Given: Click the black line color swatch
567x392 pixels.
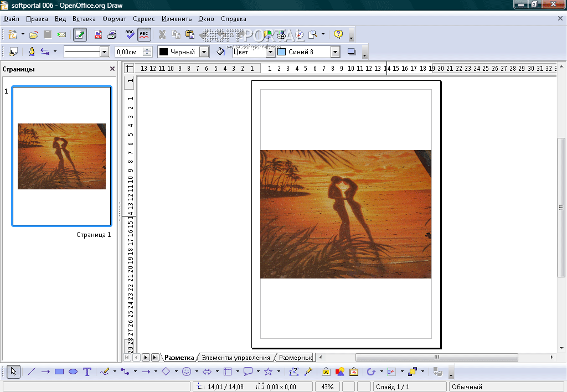Looking at the screenshot, I should [164, 51].
